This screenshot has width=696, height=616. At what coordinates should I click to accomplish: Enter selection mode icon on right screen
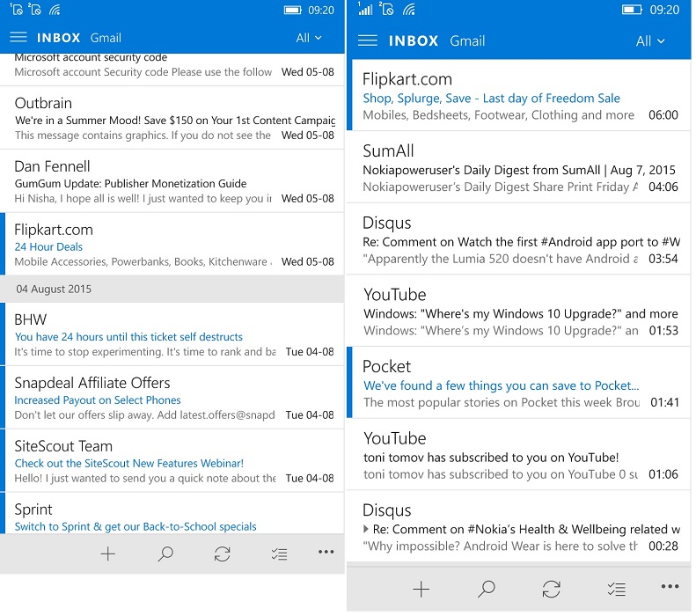(617, 590)
